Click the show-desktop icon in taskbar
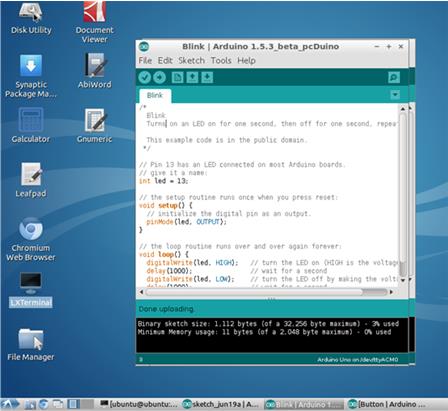The width and height of the screenshot is (448, 411). click(58, 405)
